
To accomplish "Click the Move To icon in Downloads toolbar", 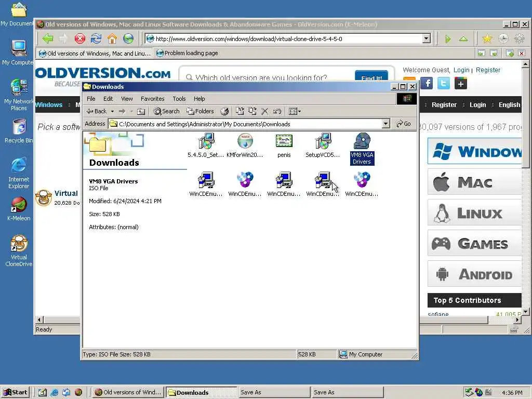I will pyautogui.click(x=240, y=111).
